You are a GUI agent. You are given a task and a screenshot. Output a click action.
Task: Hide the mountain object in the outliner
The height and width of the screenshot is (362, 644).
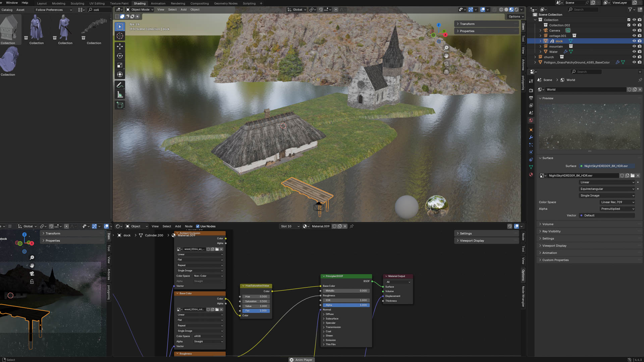click(634, 46)
